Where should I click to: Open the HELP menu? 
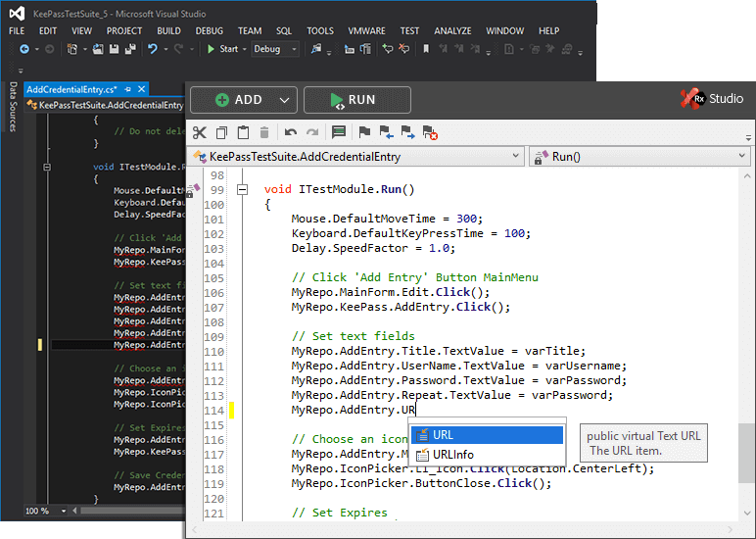[x=548, y=31]
